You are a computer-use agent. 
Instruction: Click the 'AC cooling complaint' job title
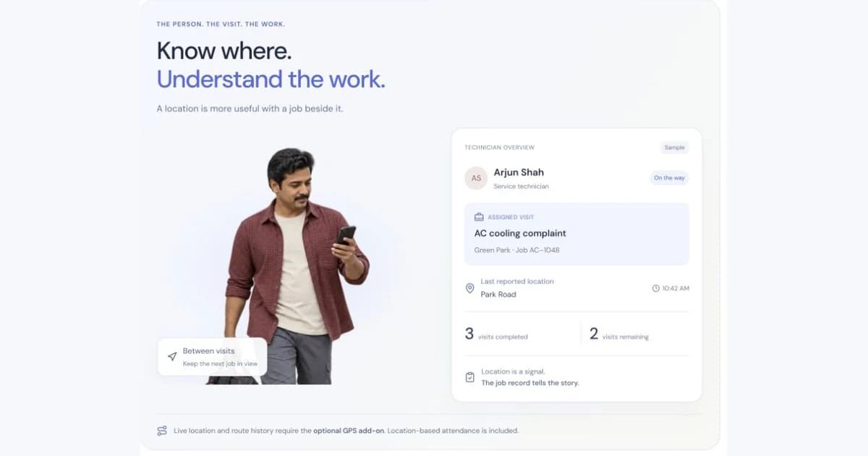(x=520, y=234)
